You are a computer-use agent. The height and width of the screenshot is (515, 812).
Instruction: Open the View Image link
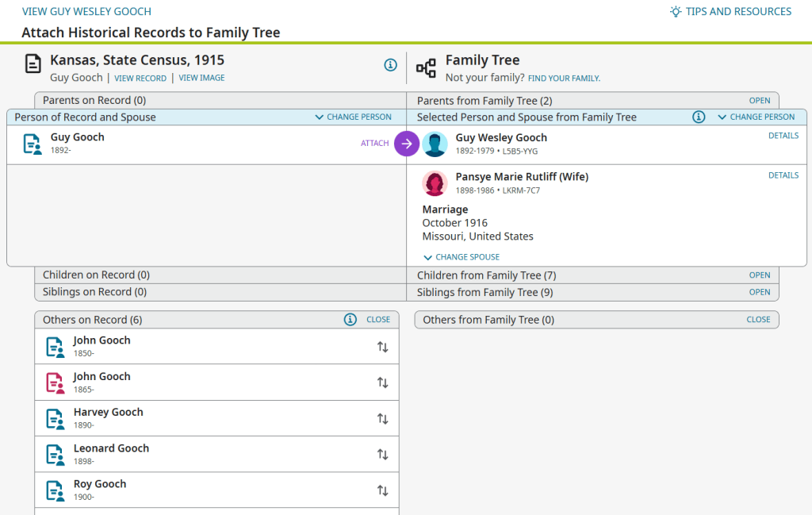tap(201, 79)
